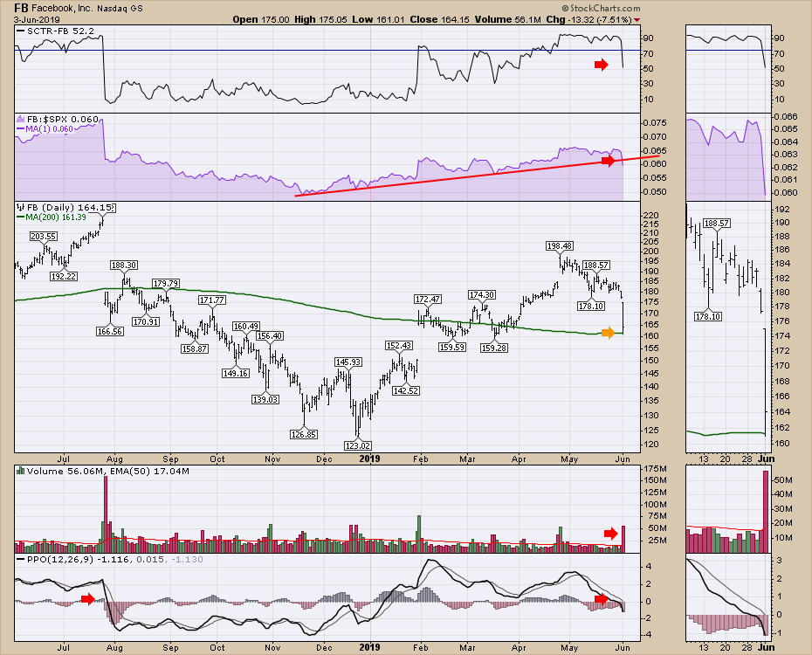Viewport: 812px width, 655px height.
Task: Click the area-chart legend icon before FB:$SPX
Action: click(x=21, y=119)
